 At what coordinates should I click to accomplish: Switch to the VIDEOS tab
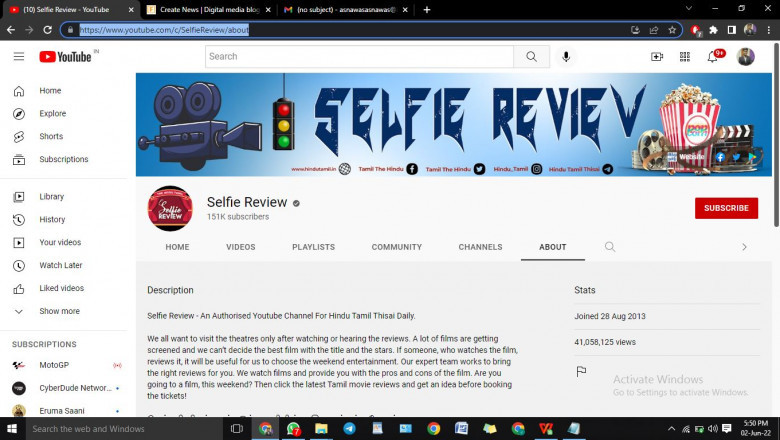(241, 247)
